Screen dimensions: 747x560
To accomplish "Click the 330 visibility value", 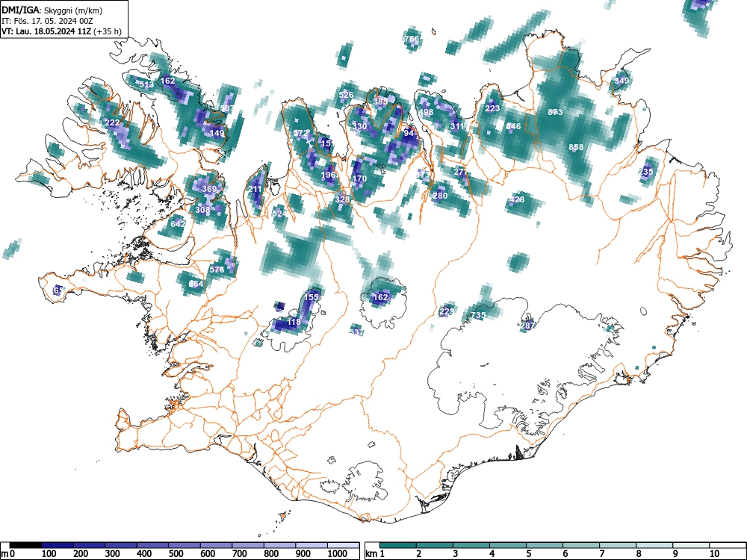I will click(360, 126).
